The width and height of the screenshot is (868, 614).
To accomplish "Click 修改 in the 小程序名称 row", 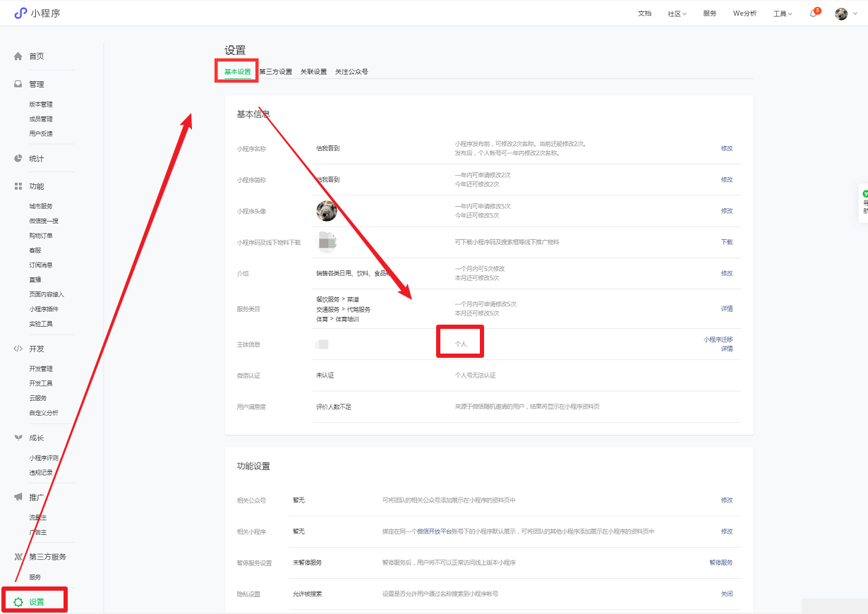I will 726,149.
